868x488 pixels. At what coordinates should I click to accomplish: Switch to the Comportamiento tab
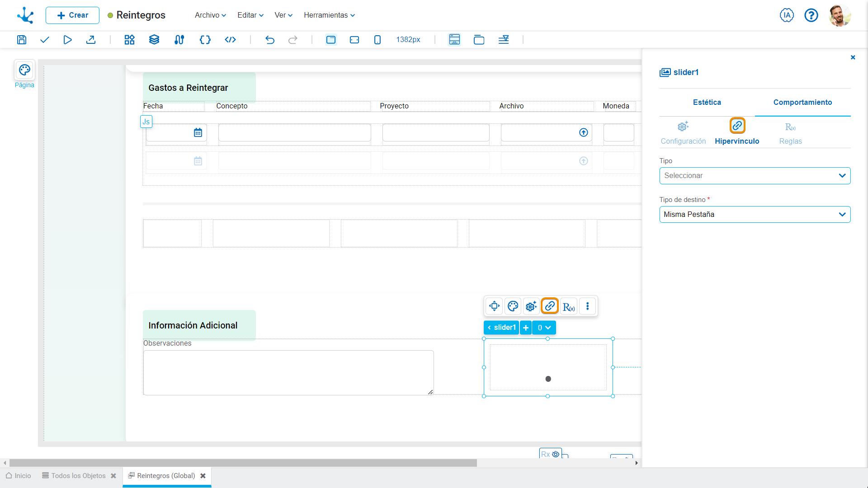[x=802, y=103]
